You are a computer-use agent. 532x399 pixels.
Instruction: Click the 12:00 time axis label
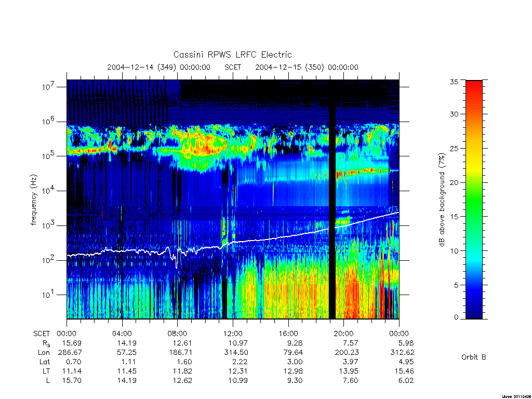click(x=233, y=334)
